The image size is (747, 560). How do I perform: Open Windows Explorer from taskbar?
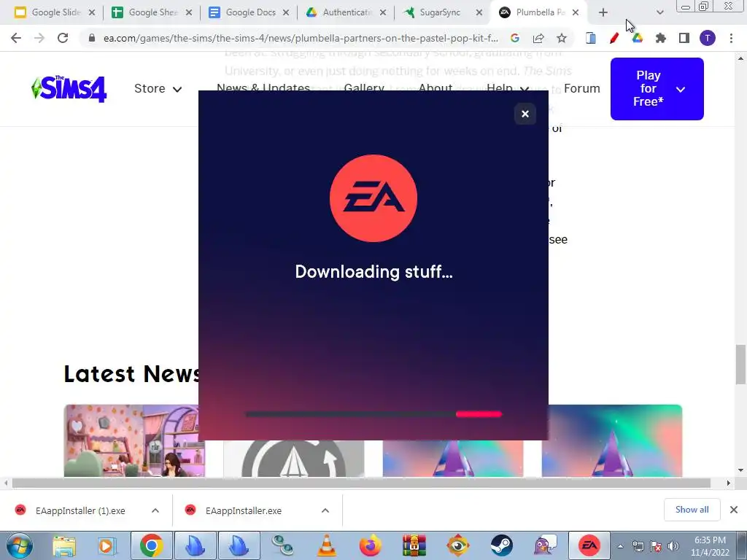[64, 545]
